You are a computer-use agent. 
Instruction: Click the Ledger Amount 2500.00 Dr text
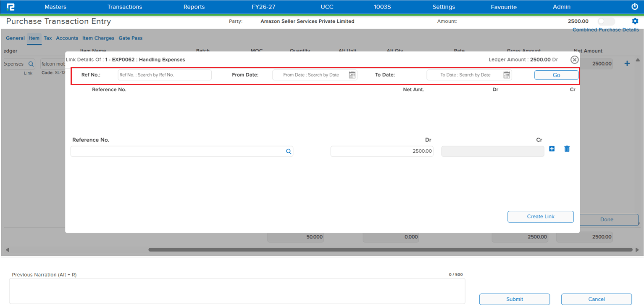click(x=523, y=60)
